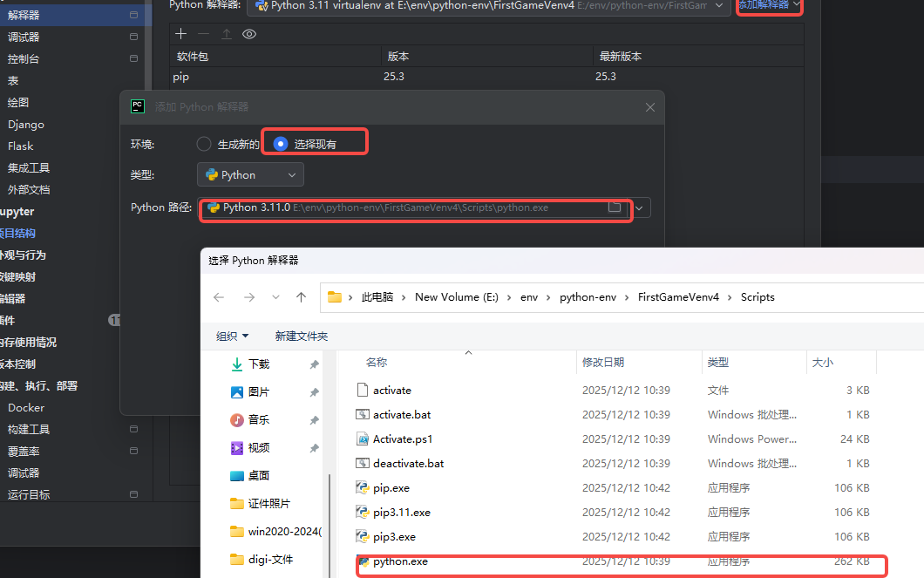Viewport: 924px width, 578px height.
Task: Select the pip3.exe file
Action: pyautogui.click(x=394, y=537)
